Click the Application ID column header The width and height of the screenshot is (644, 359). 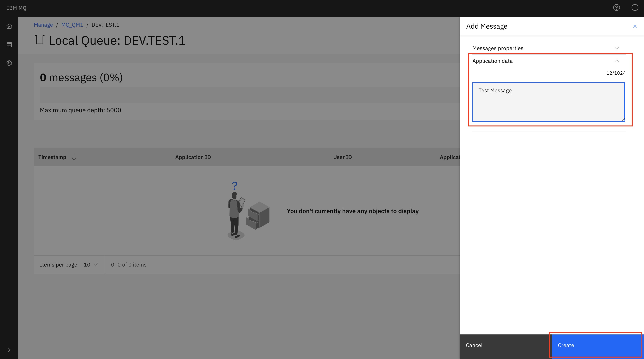193,157
